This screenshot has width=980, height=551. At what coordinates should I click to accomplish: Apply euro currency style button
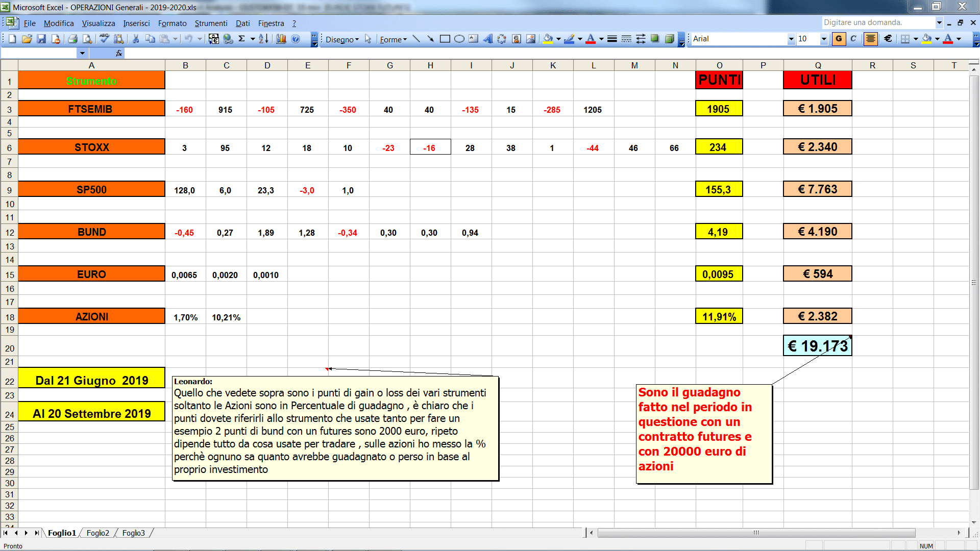click(888, 39)
